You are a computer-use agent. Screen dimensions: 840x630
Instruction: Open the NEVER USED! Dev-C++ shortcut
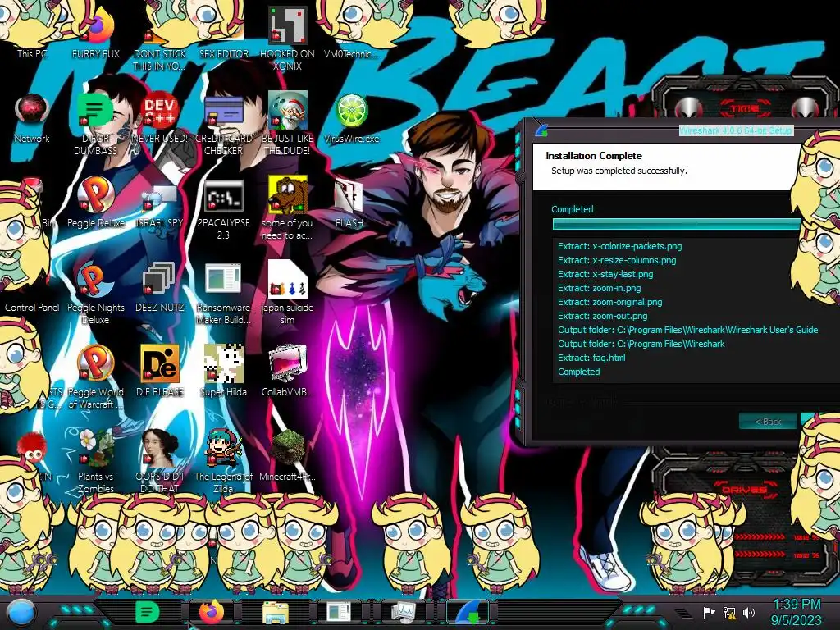(160, 118)
